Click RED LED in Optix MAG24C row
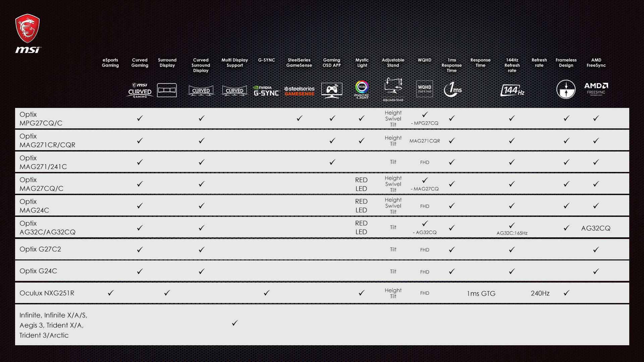The image size is (644, 362). point(361,206)
